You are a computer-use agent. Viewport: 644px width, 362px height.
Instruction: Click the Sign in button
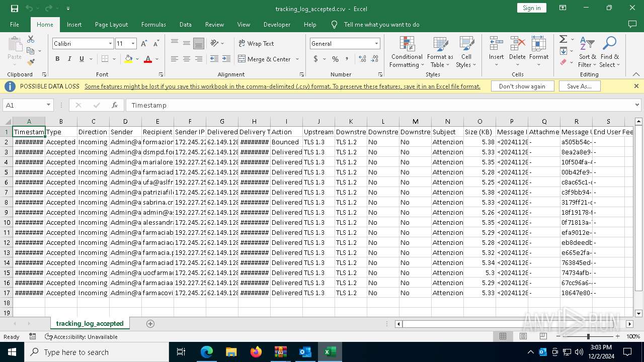531,8
